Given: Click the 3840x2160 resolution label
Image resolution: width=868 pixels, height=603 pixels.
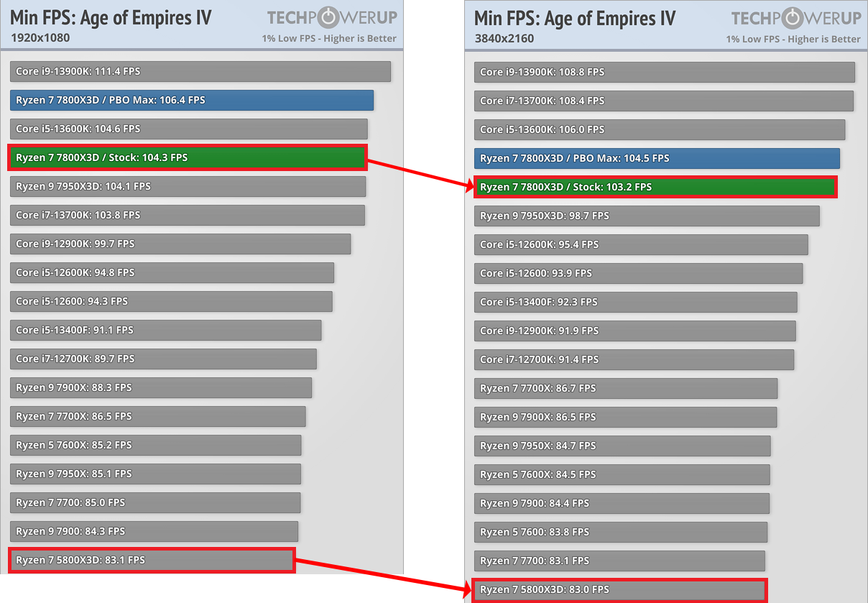Looking at the screenshot, I should (x=504, y=38).
